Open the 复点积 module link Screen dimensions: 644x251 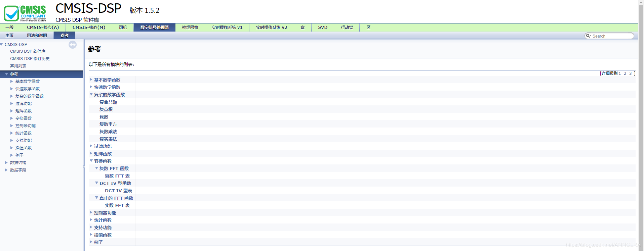point(106,109)
